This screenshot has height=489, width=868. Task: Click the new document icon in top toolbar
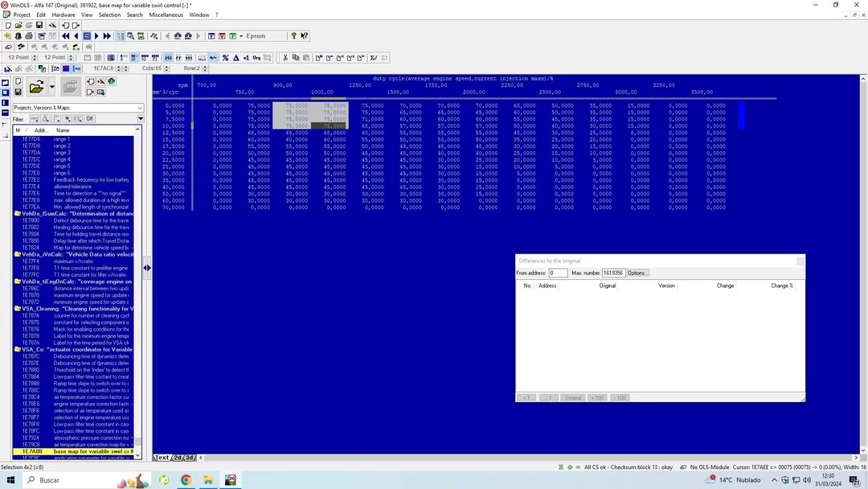[8, 26]
